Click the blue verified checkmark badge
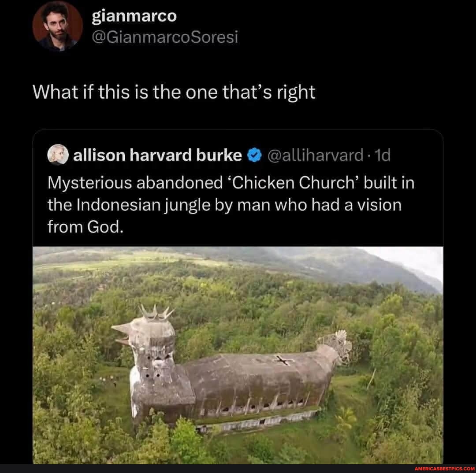Screen dimensions: 476x473 (x=255, y=155)
